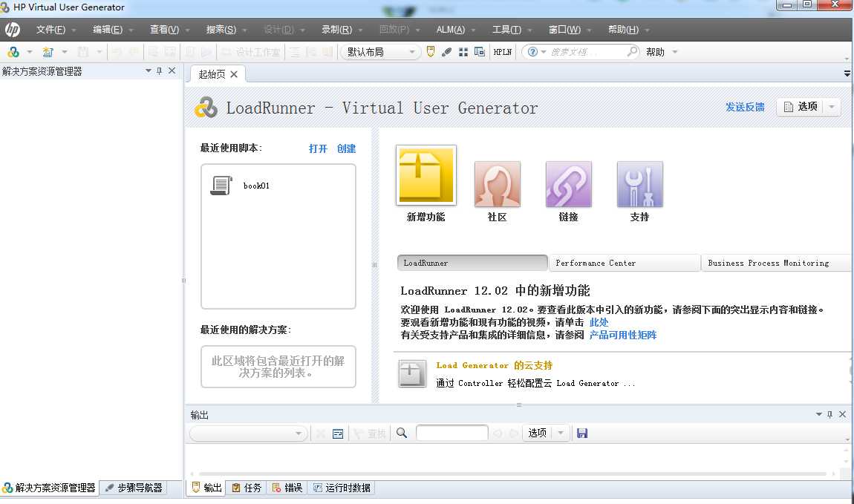Image resolution: width=854 pixels, height=504 pixels.
Task: Click the Load Generator cloud support icon
Action: point(412,373)
